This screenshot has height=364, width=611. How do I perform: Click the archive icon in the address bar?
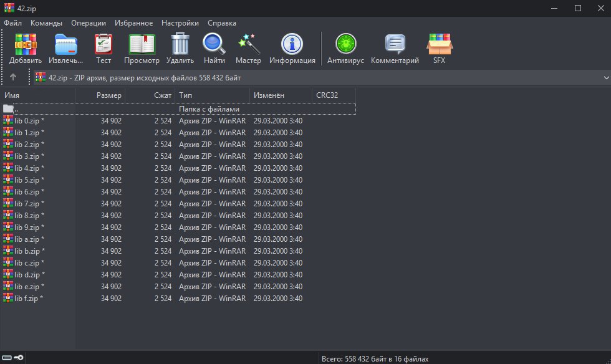[41, 77]
